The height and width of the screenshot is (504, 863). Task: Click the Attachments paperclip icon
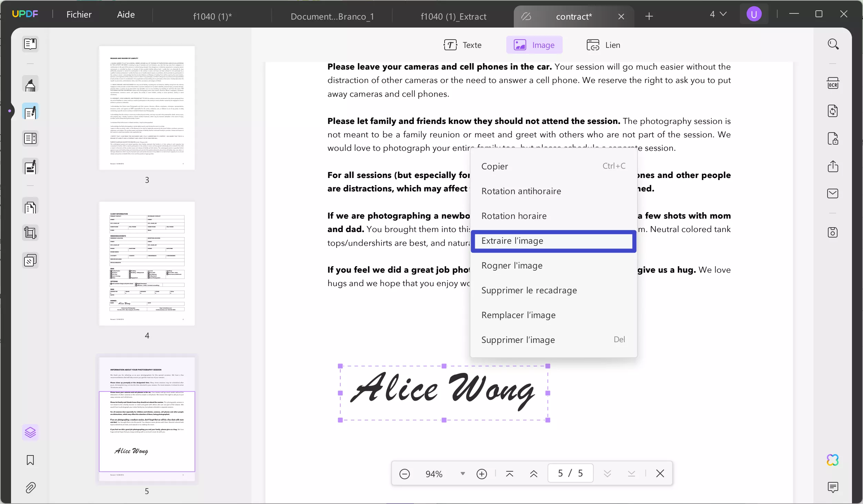tap(30, 487)
